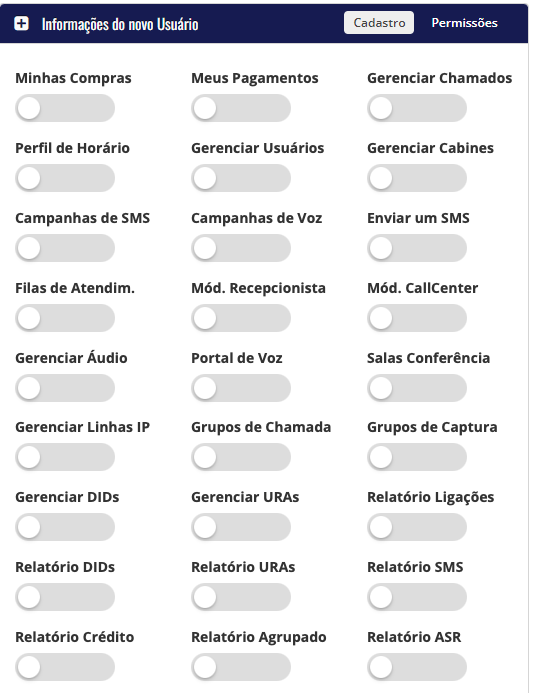Turn on Gerenciar Áudio permission
The width and height of the screenshot is (535, 693).
65,388
